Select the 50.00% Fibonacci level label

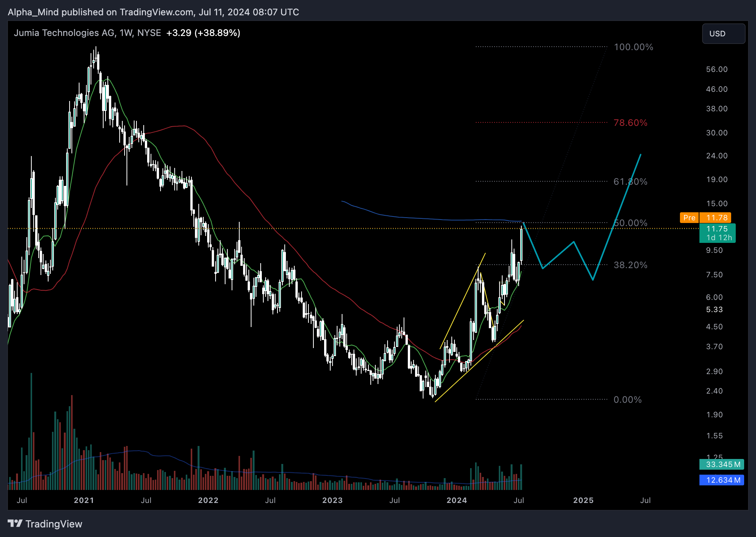(x=630, y=223)
